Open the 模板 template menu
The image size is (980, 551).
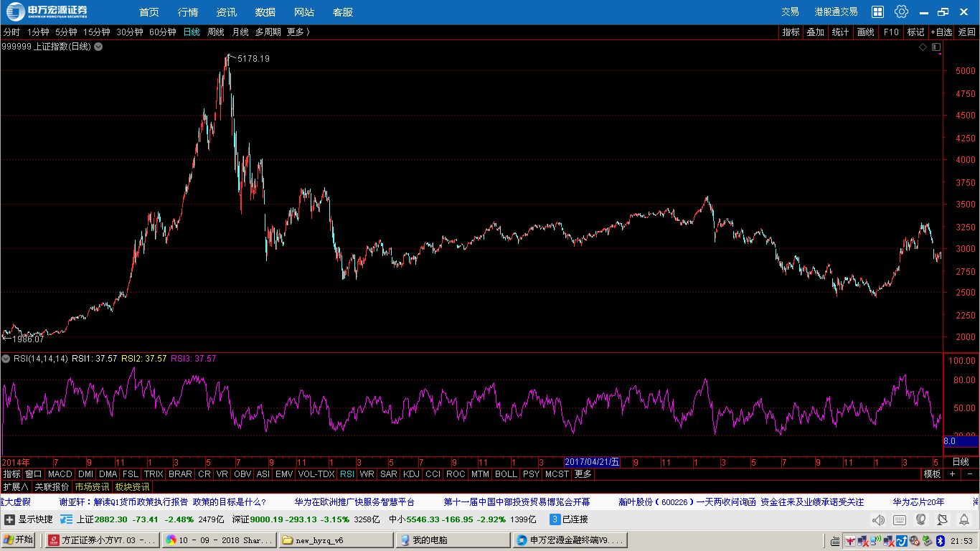point(932,474)
